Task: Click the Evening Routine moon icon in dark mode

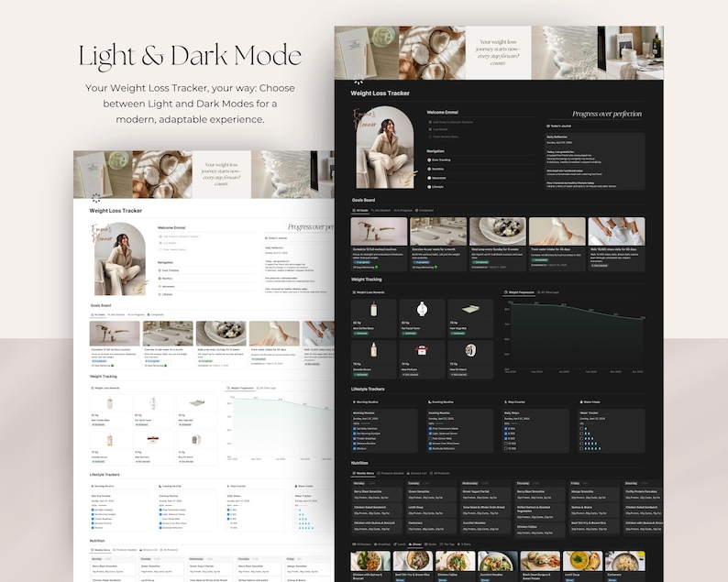Action: pyautogui.click(x=430, y=402)
